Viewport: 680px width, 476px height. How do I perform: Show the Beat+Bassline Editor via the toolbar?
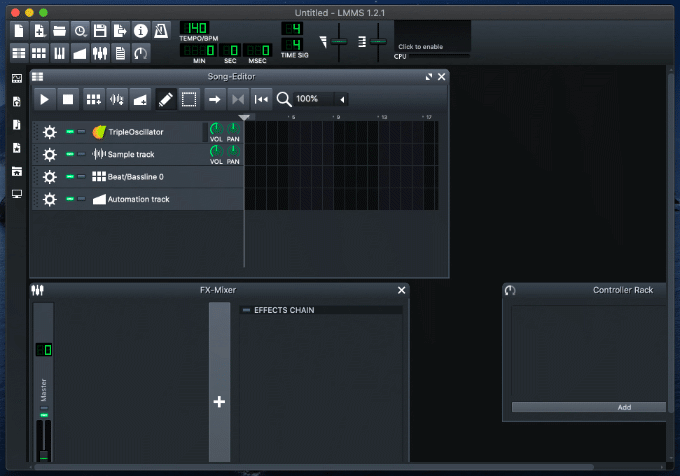(39, 53)
